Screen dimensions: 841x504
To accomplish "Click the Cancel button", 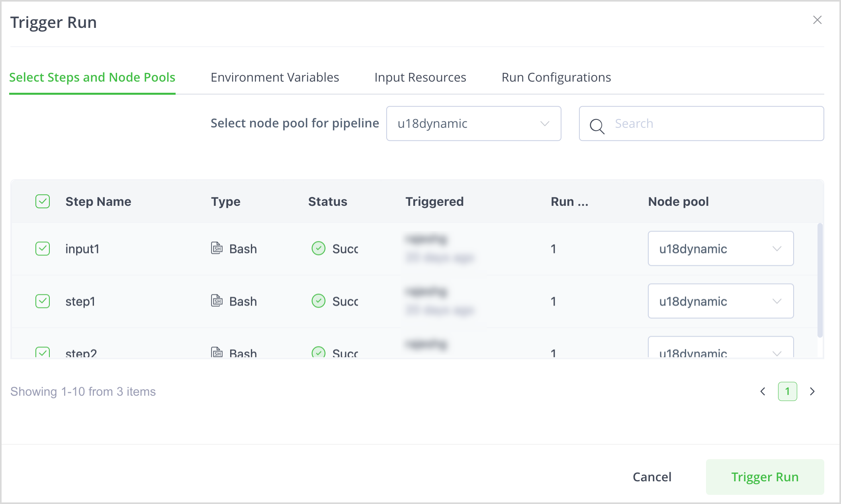I will 652,477.
